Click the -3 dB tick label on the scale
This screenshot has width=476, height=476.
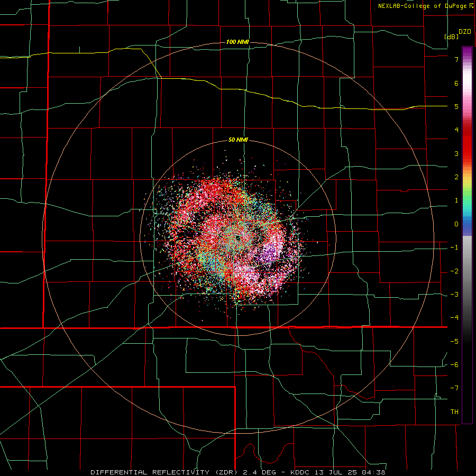point(454,295)
